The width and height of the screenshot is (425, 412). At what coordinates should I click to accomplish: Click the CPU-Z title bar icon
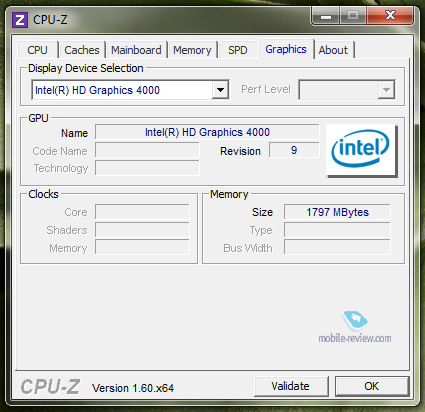pos(20,20)
